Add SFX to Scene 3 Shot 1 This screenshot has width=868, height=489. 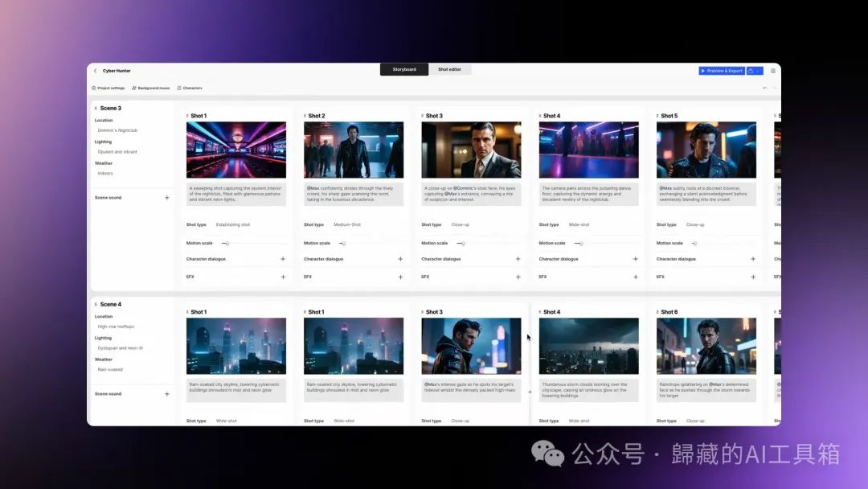point(283,277)
